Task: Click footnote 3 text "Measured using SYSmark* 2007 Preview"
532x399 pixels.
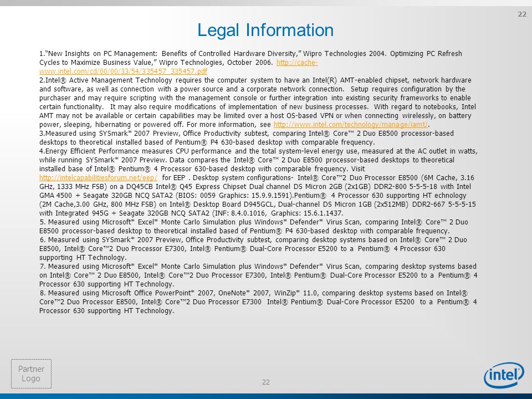Action: pos(112,134)
